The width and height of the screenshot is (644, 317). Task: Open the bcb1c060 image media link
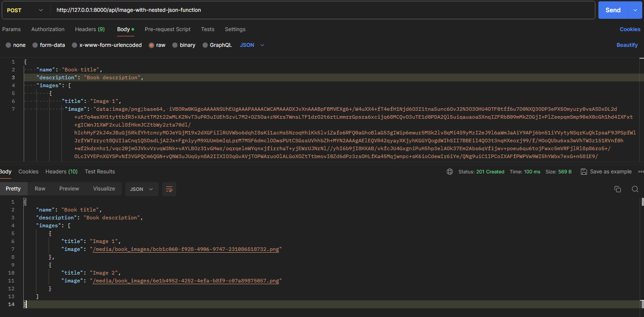coord(185,249)
